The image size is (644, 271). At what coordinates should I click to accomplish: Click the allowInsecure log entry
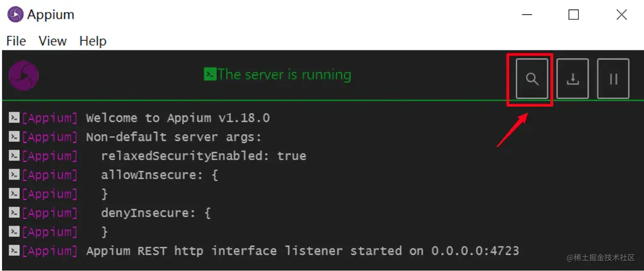pos(159,175)
